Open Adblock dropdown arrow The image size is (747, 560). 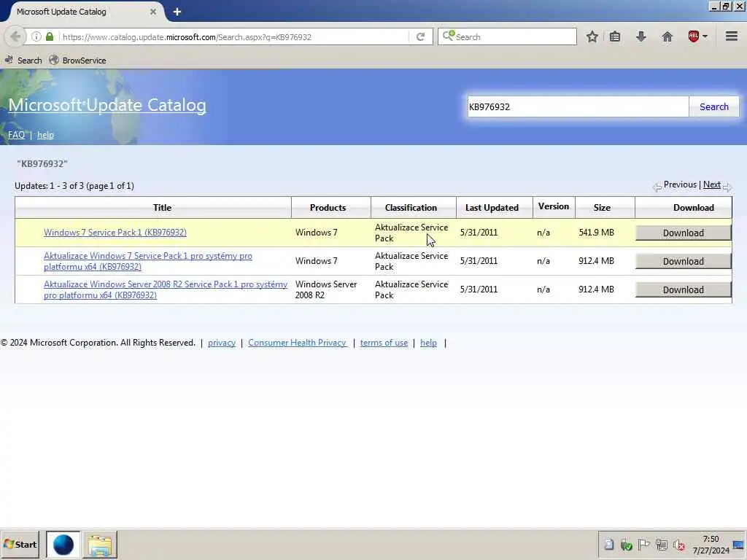[x=705, y=36]
